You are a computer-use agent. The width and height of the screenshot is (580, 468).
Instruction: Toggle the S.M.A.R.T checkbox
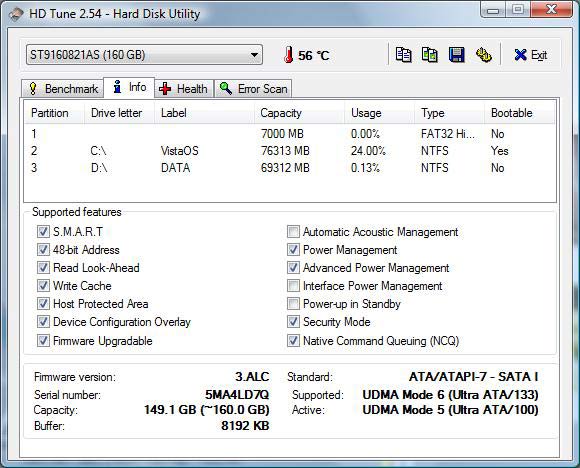pyautogui.click(x=43, y=232)
